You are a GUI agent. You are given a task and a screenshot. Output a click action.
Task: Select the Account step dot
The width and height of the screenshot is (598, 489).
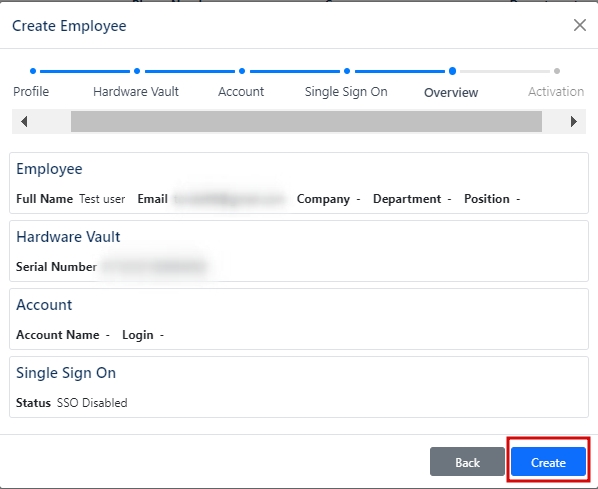[x=242, y=71]
